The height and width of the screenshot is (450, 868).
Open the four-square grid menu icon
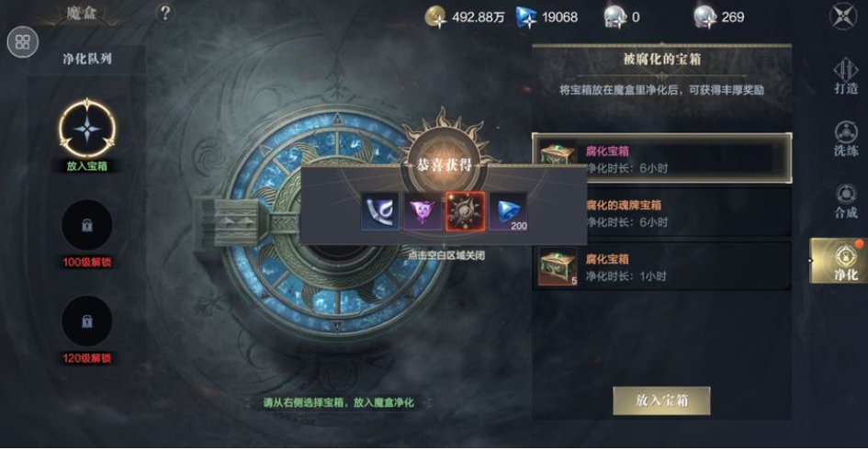pyautogui.click(x=23, y=42)
